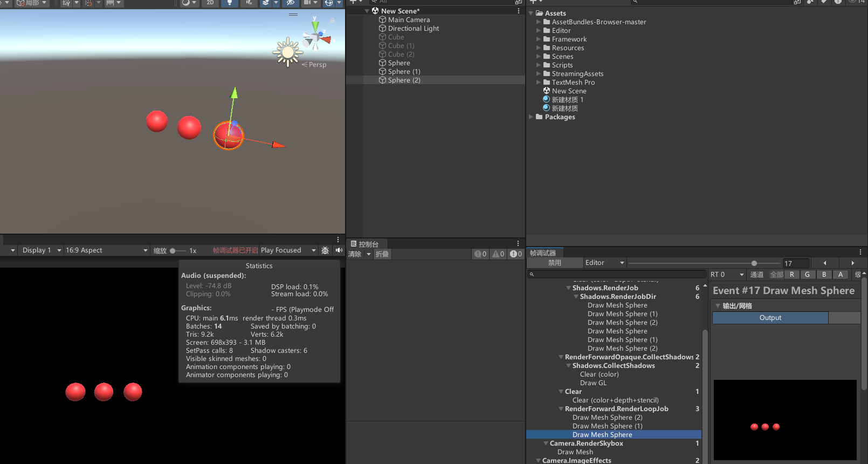This screenshot has width=868, height=464.
Task: Toggle 2D view mode in Scene toolbar
Action: [210, 3]
